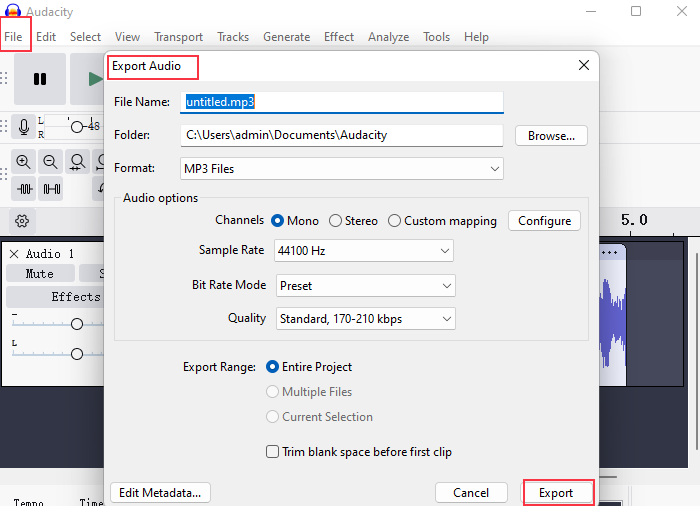Viewport: 700px width, 506px height.
Task: Open the Bit Rate Mode Preset dropdown
Action: click(366, 285)
